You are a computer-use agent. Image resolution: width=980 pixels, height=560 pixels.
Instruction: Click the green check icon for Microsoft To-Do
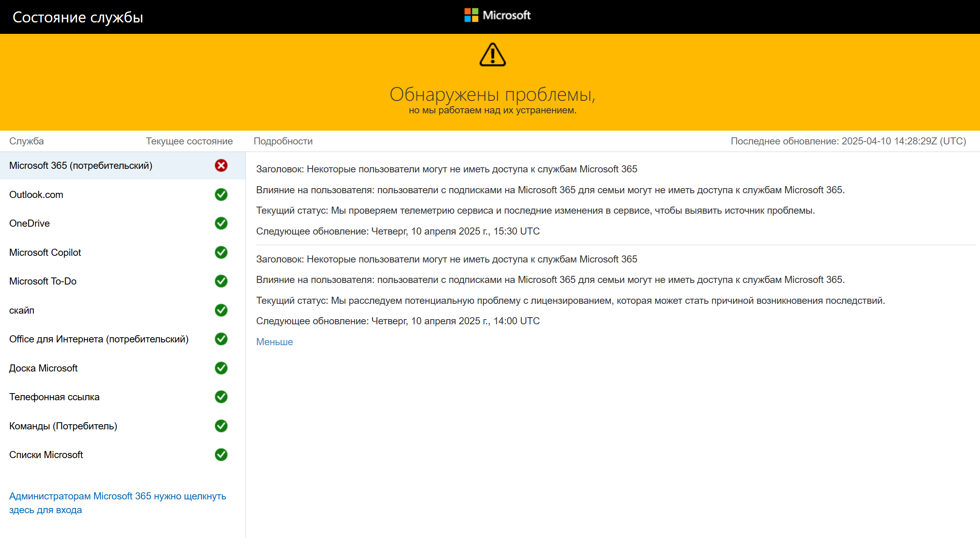click(221, 281)
